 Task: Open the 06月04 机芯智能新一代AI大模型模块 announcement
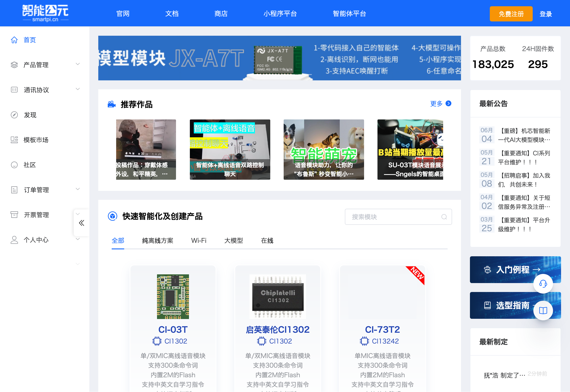coord(515,135)
